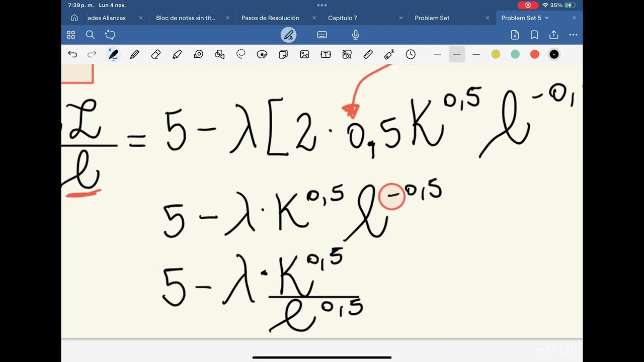Viewport: 644px width, 362px height.
Task: Open the black color picker dropdown
Action: pyautogui.click(x=554, y=54)
